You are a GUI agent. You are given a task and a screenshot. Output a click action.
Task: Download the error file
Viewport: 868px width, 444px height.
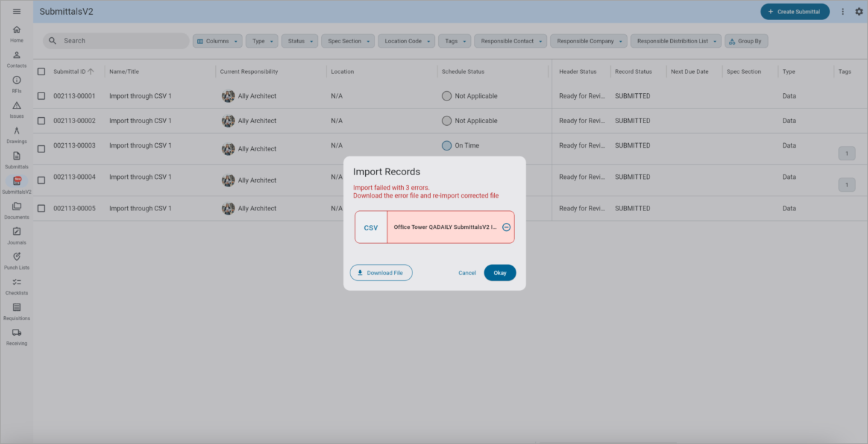coord(381,273)
